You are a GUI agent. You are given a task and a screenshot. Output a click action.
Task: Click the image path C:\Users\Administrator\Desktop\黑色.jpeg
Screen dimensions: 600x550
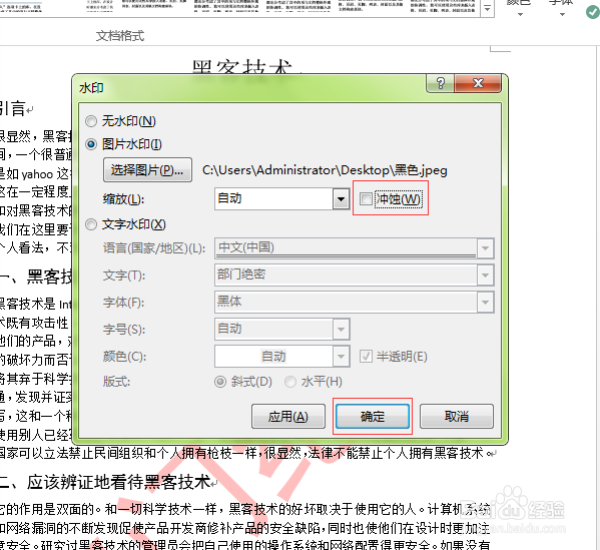324,170
